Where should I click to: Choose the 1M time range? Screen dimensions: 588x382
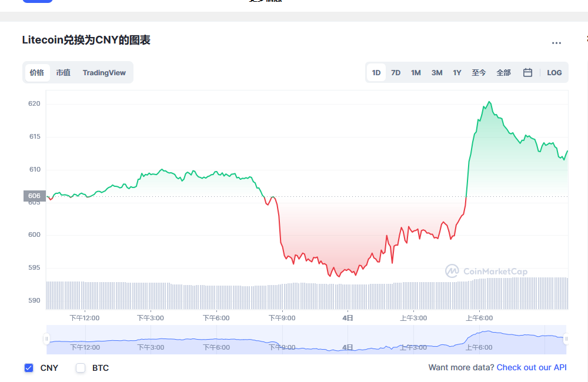(x=416, y=73)
